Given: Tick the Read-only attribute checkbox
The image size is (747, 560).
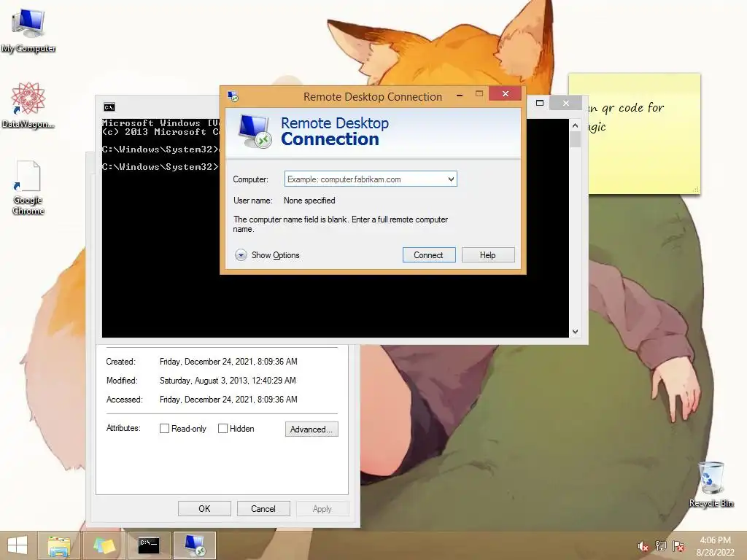Looking at the screenshot, I should [x=164, y=429].
